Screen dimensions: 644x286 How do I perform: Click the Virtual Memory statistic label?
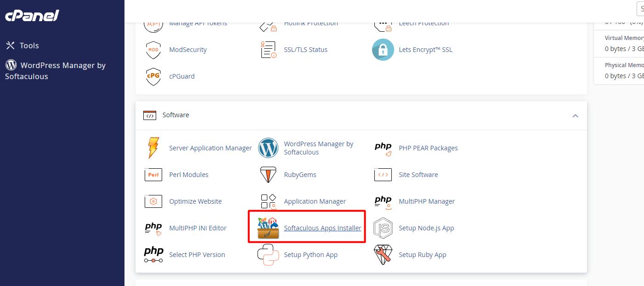(624, 38)
